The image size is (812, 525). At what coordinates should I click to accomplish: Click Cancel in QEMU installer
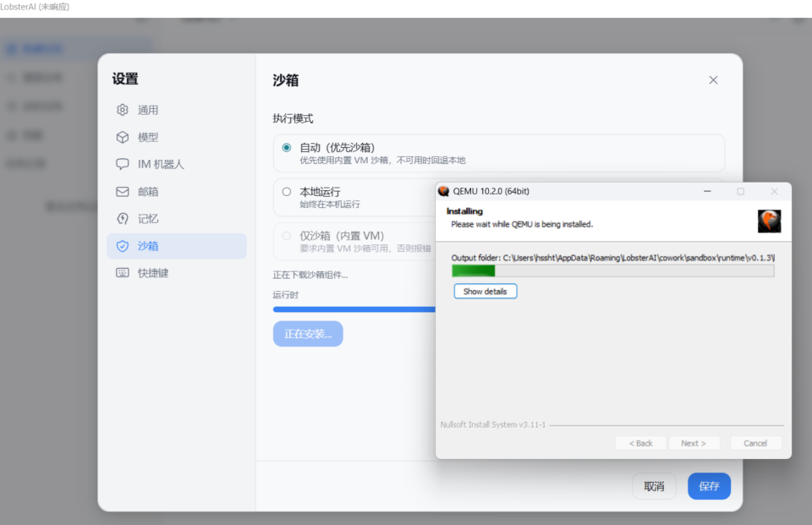click(x=755, y=443)
